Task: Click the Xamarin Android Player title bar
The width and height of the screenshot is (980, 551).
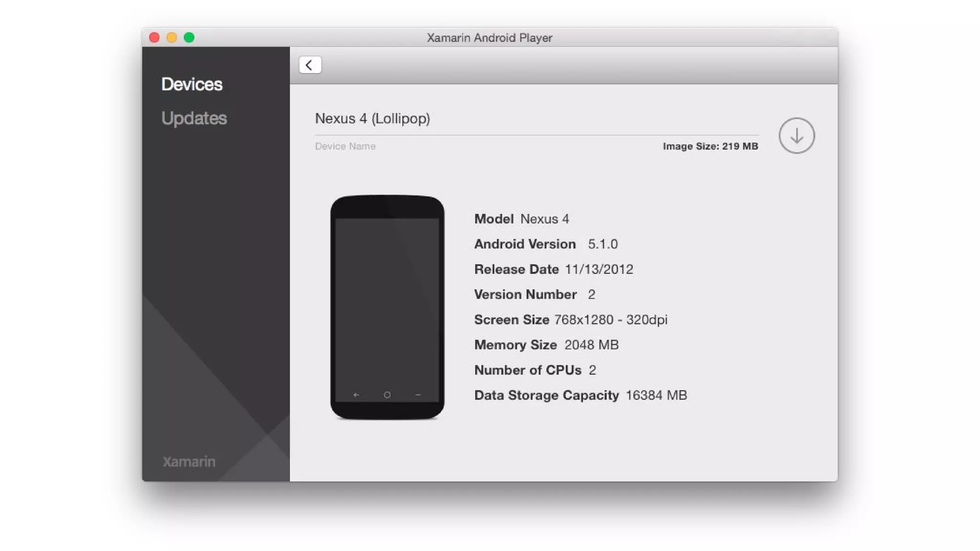Action: [489, 38]
